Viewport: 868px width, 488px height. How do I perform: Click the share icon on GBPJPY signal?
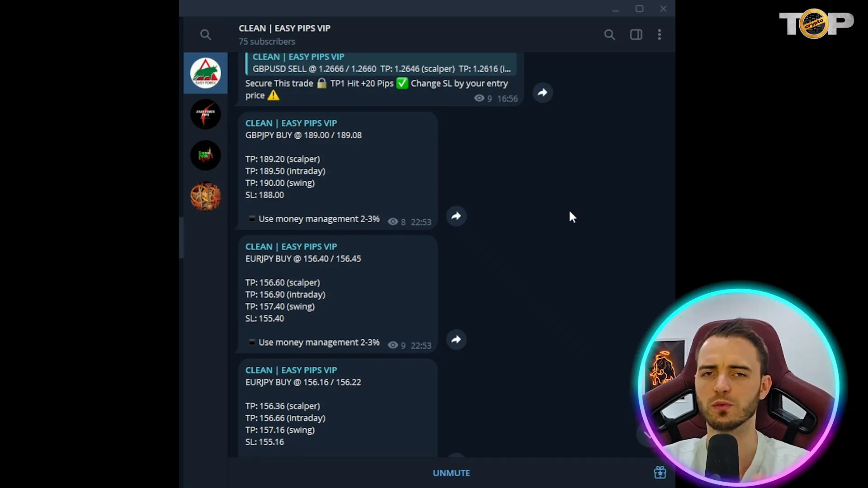point(455,216)
